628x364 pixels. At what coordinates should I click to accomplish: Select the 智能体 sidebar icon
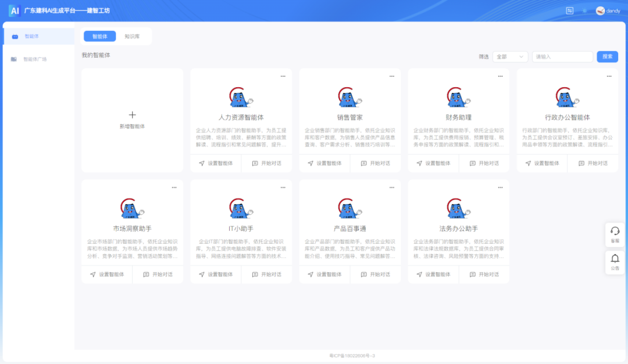14,36
